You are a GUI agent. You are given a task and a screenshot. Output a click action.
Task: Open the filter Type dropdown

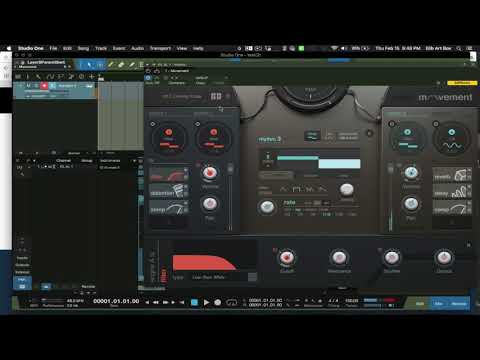pos(224,277)
